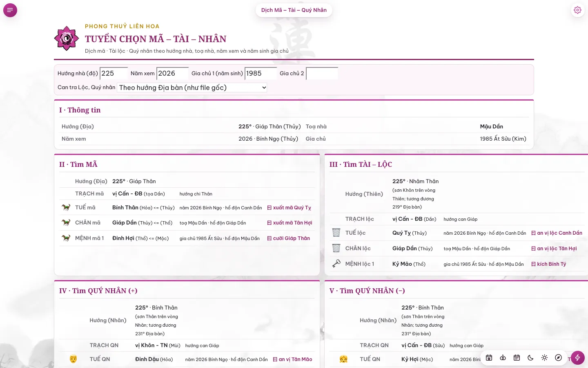Click the bin icon beside CHÂN lộc
The image size is (588, 368).
[336, 248]
